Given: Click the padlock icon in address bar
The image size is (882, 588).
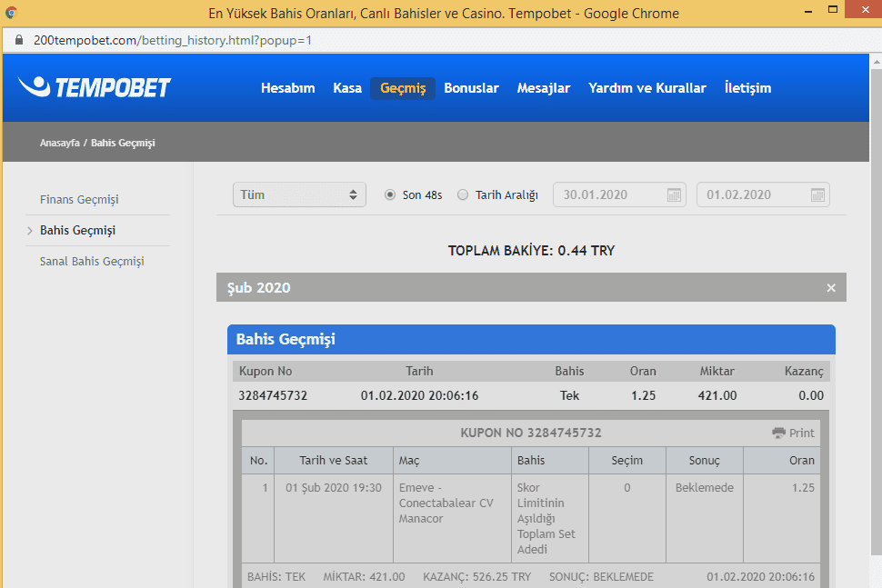Looking at the screenshot, I should [x=19, y=40].
